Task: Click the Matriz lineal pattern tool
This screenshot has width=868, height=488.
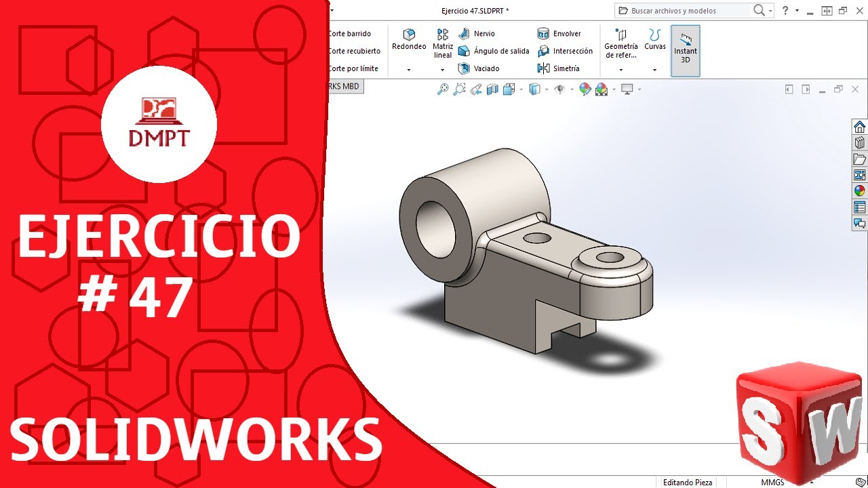Action: (443, 43)
